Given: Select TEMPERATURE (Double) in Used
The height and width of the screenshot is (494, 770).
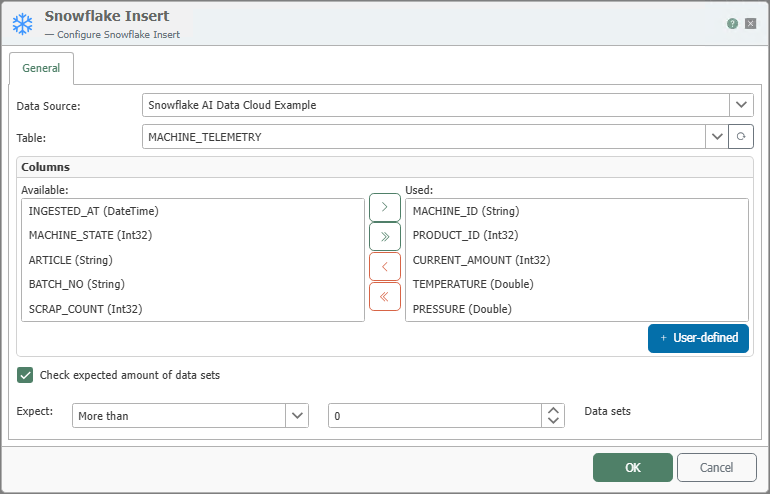Looking at the screenshot, I should point(577,284).
